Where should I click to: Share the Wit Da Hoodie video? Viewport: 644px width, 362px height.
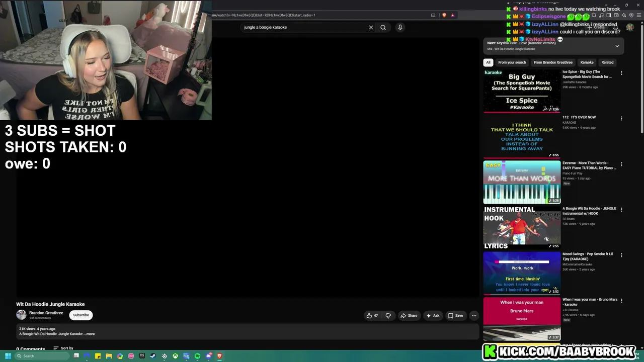click(x=409, y=316)
